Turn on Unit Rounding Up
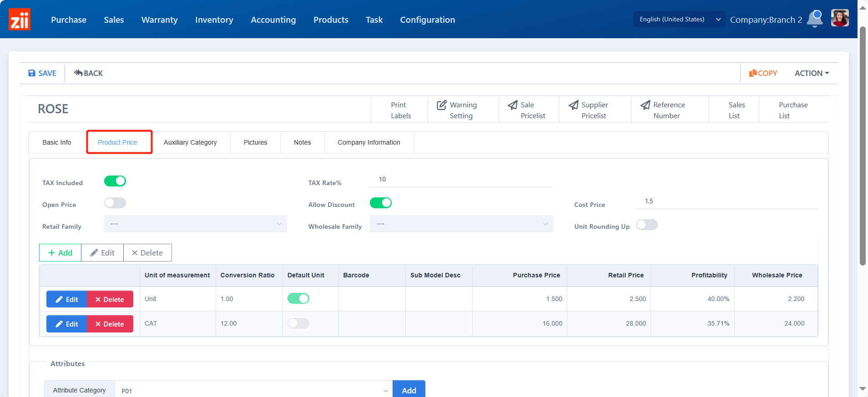The height and width of the screenshot is (397, 868). click(646, 225)
